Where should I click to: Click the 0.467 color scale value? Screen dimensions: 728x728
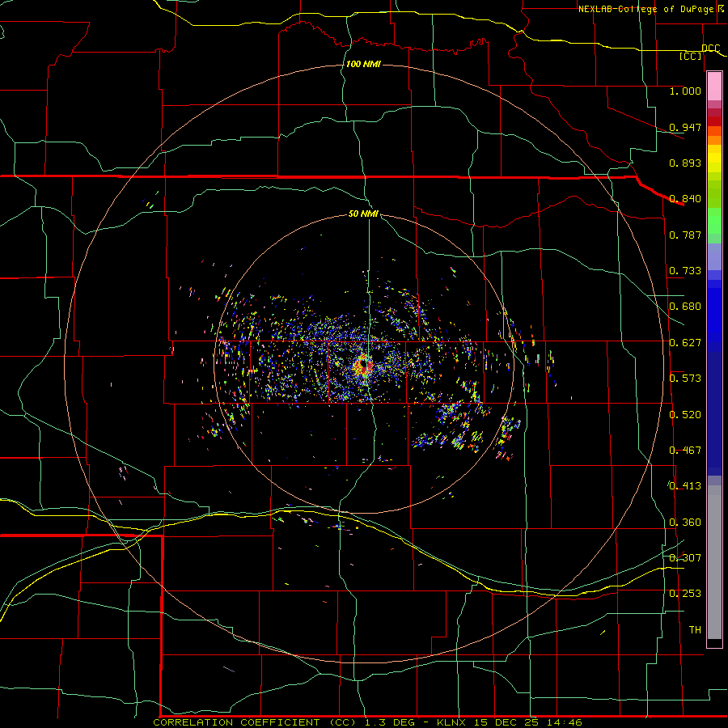click(685, 451)
